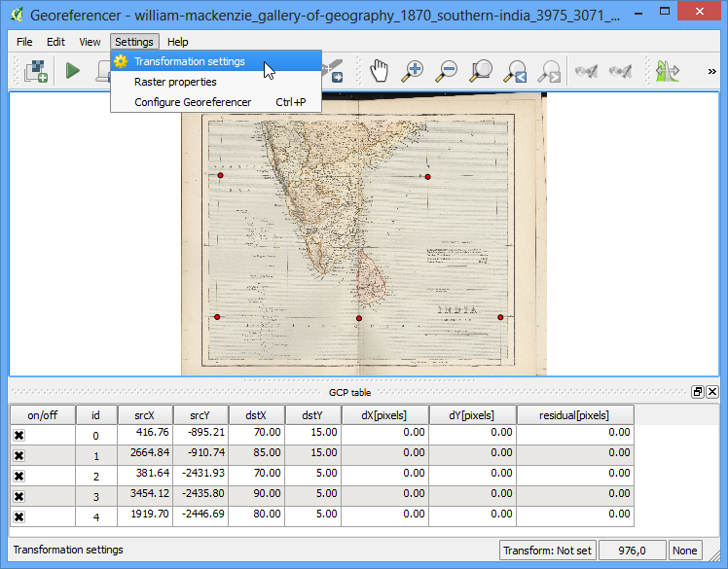
Task: Select srcY cell -2446.69
Action: (200, 517)
